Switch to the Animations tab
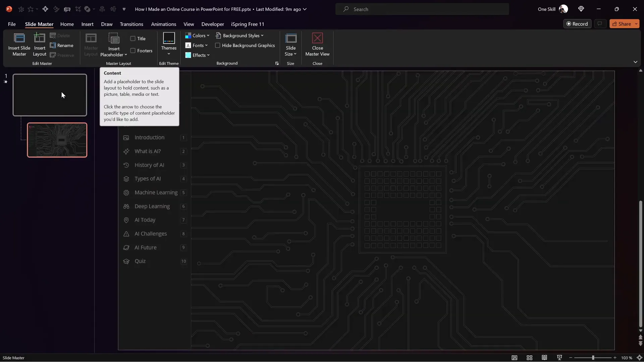 coord(163,24)
